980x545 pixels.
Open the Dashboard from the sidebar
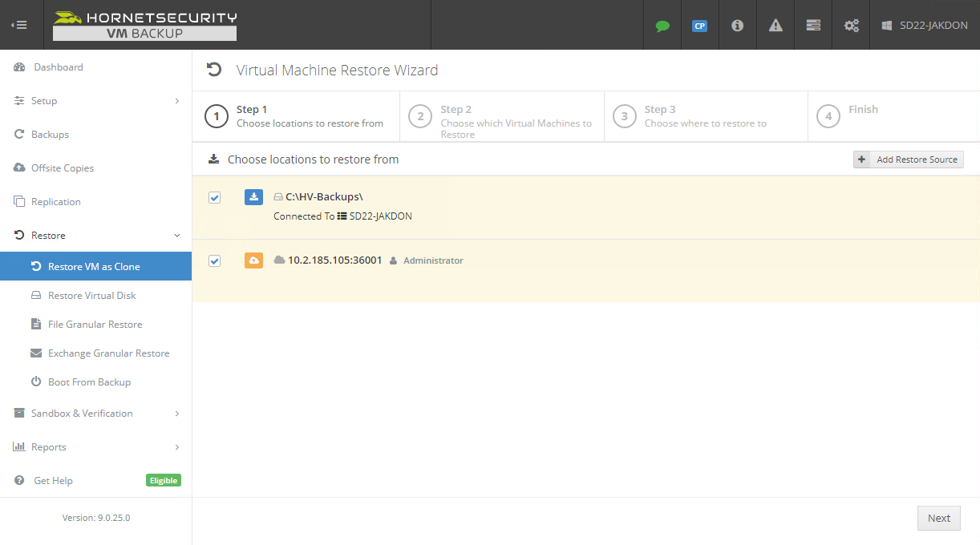click(x=57, y=67)
